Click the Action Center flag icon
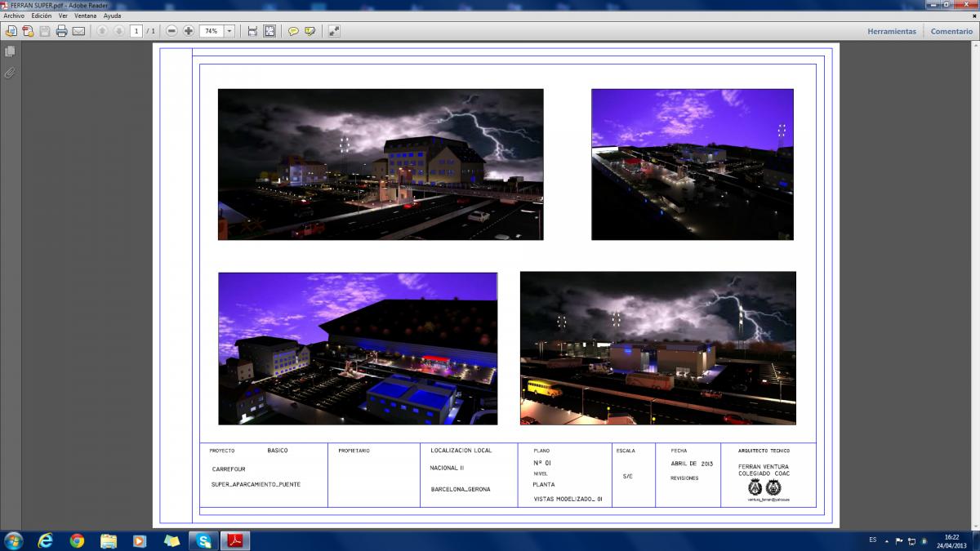Viewport: 980px width, 551px height. [x=900, y=540]
